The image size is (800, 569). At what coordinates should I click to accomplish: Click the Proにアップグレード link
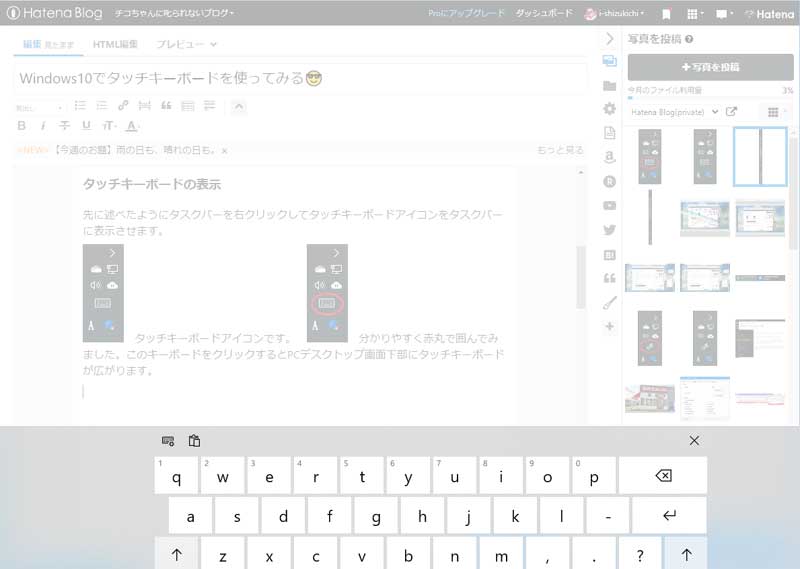tap(466, 13)
